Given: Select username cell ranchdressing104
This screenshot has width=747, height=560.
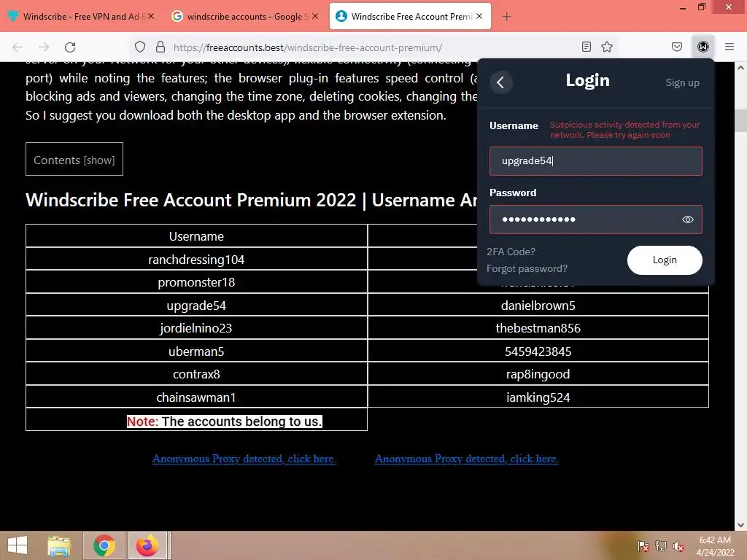Looking at the screenshot, I should click(x=196, y=260).
